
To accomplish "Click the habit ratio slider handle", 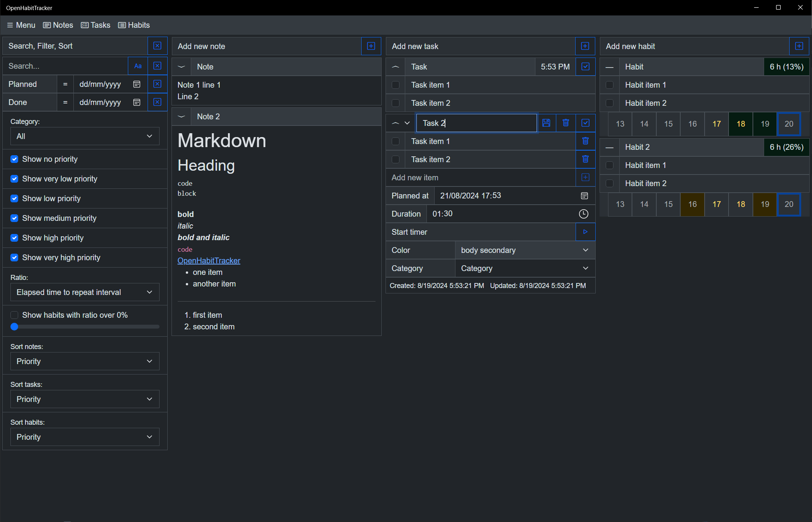I will (14, 327).
